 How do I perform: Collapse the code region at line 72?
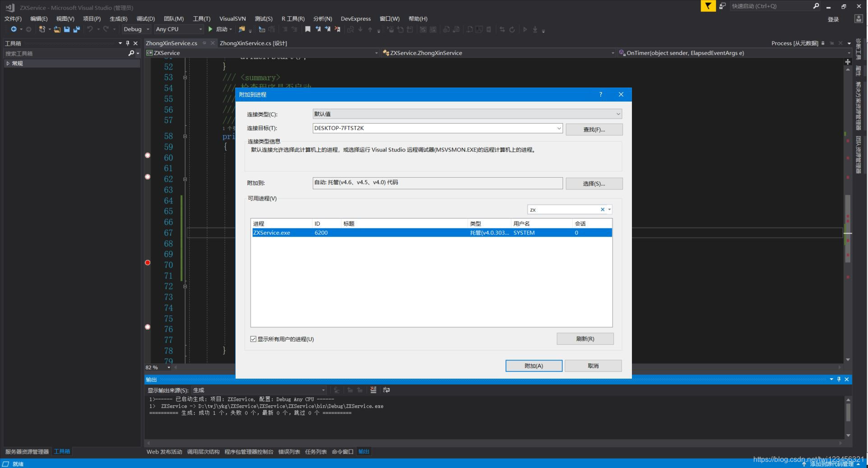(185, 286)
